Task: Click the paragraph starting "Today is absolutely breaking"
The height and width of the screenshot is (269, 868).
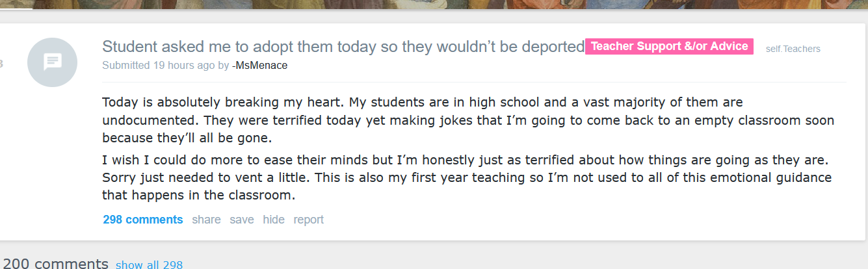Action: 423,120
